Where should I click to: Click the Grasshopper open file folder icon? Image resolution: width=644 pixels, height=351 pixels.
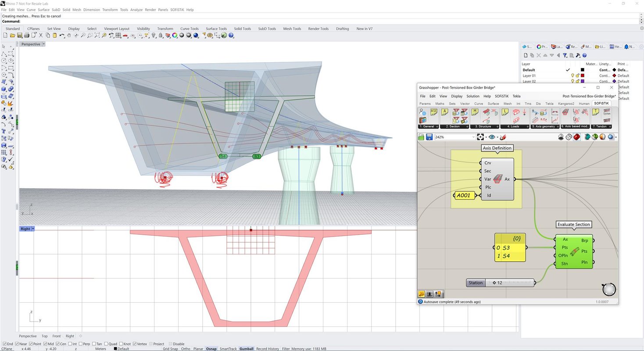click(x=422, y=137)
